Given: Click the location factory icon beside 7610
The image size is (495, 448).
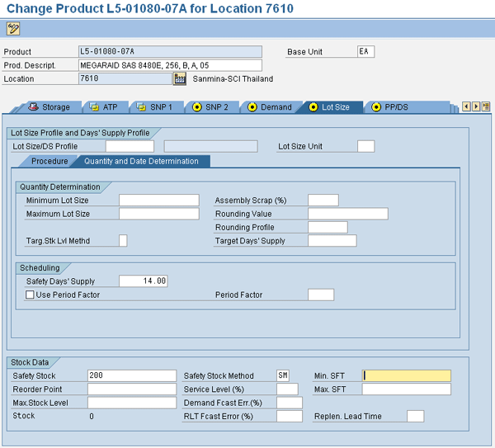Looking at the screenshot, I should [x=180, y=79].
